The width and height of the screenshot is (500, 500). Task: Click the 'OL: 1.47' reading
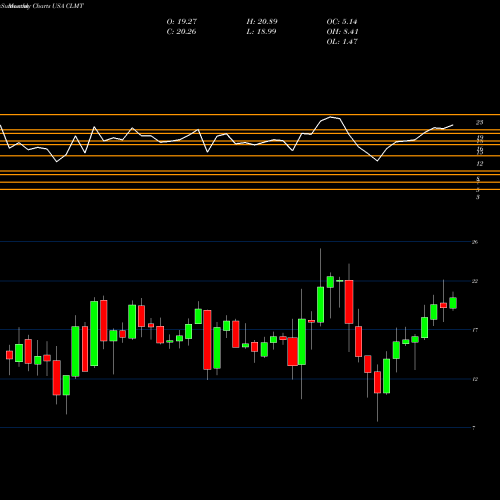(x=342, y=42)
